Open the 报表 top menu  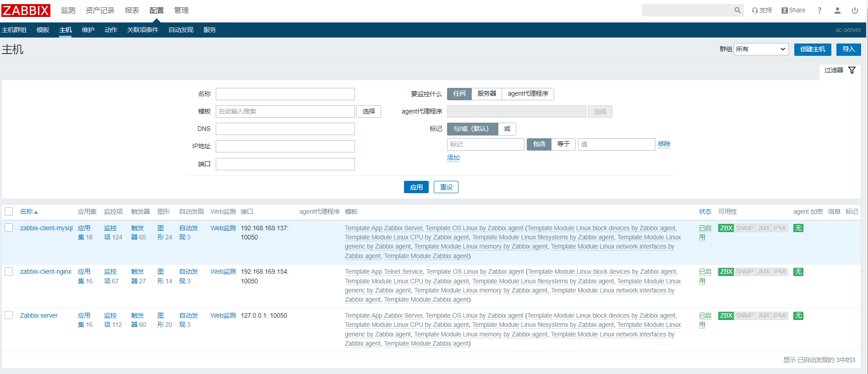click(x=132, y=10)
